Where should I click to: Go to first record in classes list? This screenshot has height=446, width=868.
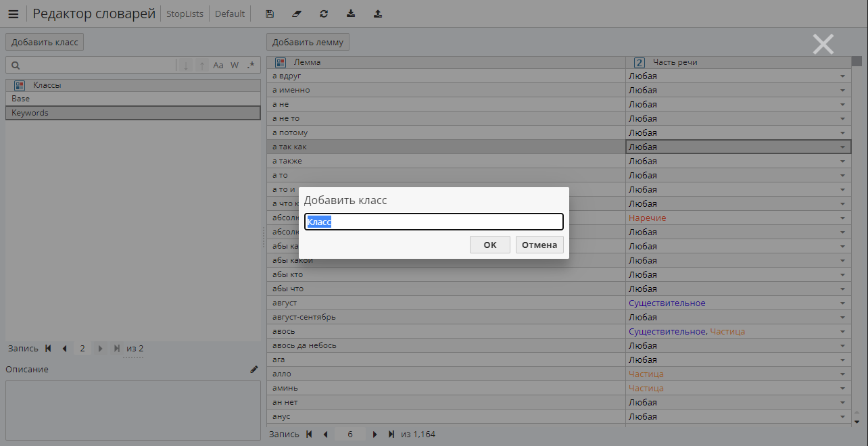tap(49, 349)
